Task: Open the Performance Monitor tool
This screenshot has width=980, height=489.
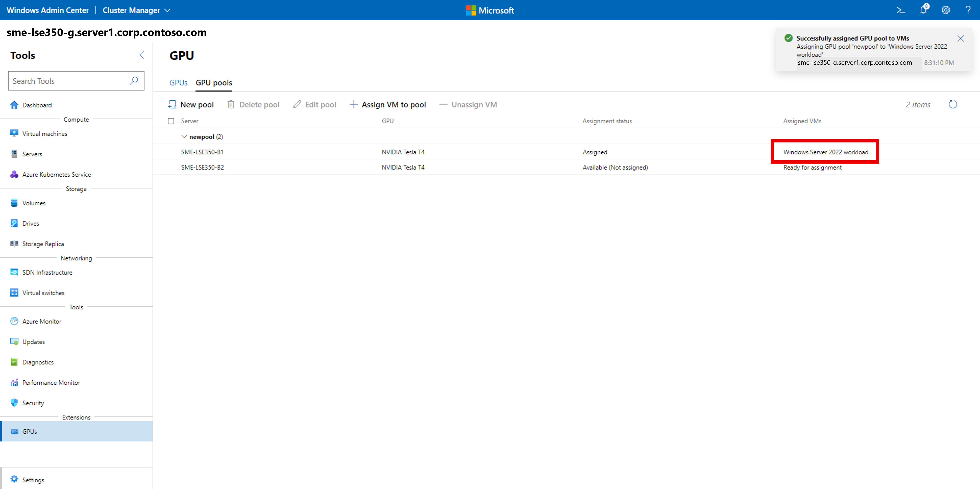Action: 51,383
